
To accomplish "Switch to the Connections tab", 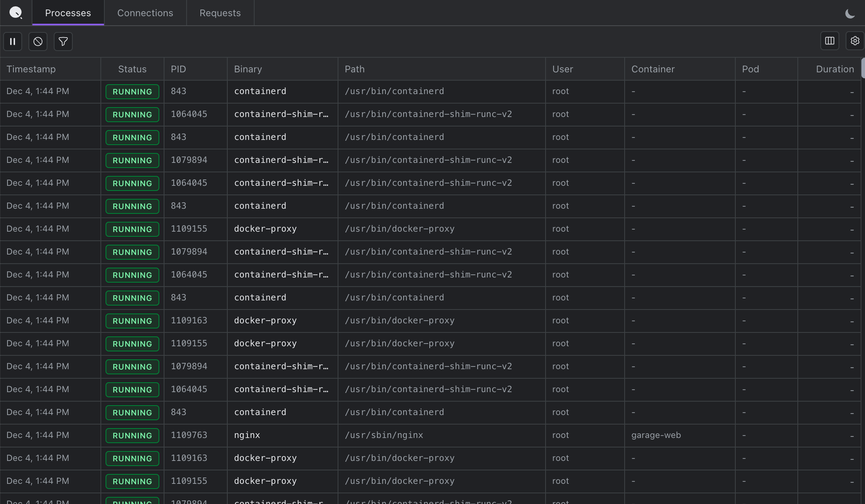I will 145,13.
